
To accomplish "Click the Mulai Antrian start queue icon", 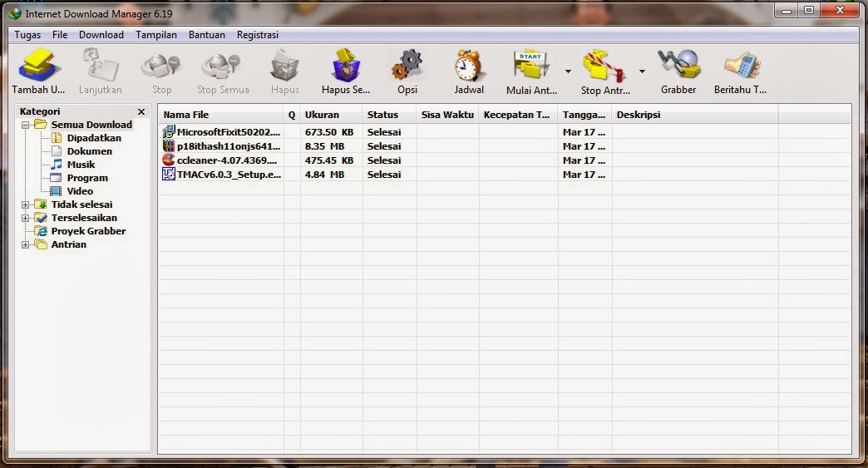I will [531, 66].
